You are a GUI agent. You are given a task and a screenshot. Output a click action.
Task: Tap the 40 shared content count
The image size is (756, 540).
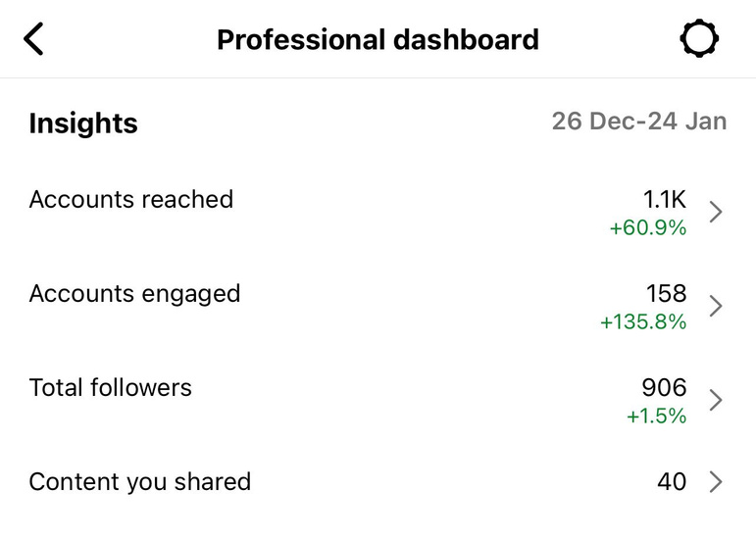(x=672, y=481)
